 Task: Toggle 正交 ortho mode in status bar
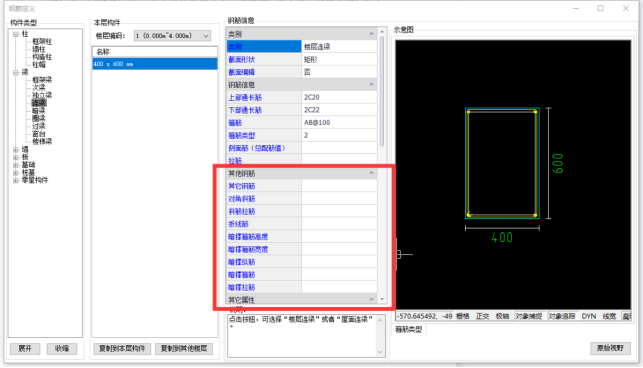coord(483,316)
